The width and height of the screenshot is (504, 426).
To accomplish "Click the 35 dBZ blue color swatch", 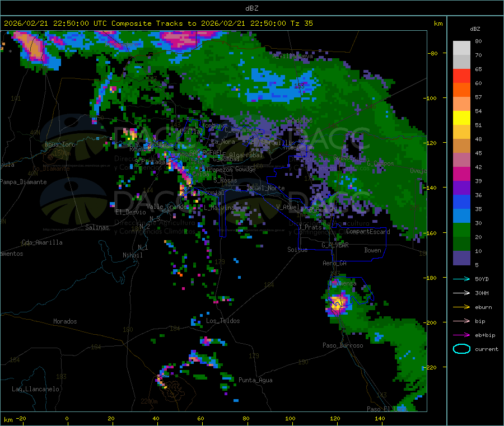I will (x=461, y=202).
